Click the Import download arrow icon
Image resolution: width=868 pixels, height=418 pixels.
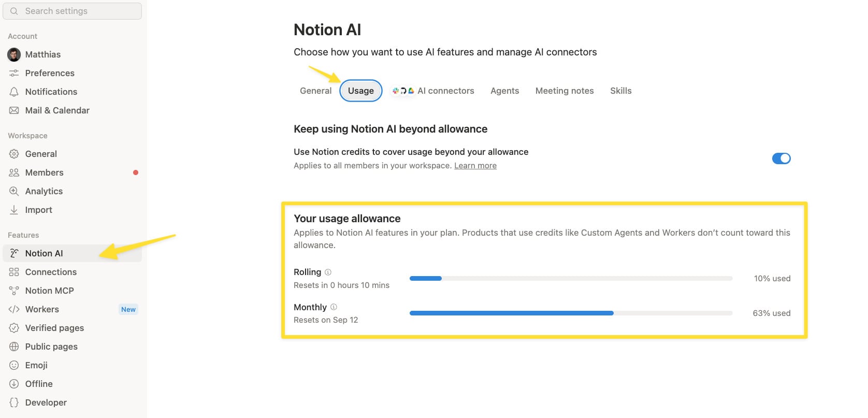[x=14, y=210]
